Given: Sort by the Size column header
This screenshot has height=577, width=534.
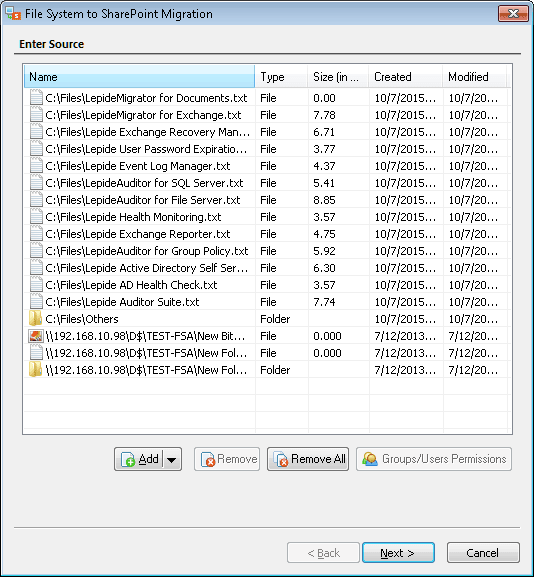Looking at the screenshot, I should pyautogui.click(x=338, y=77).
